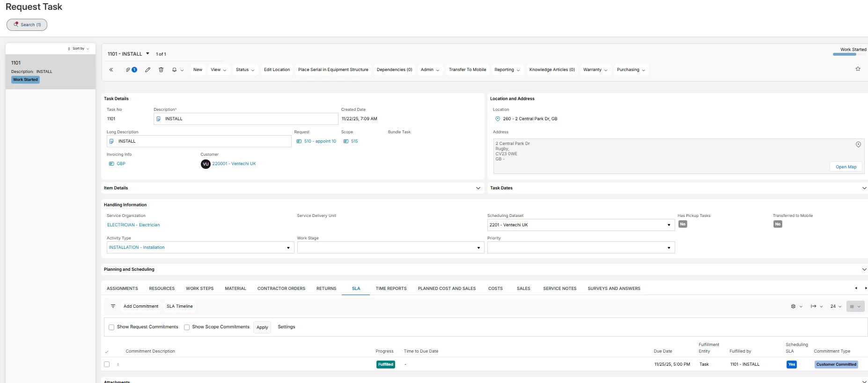868x383 pixels.
Task: Select the fulfilled commitment row checkbox
Action: pos(107,364)
